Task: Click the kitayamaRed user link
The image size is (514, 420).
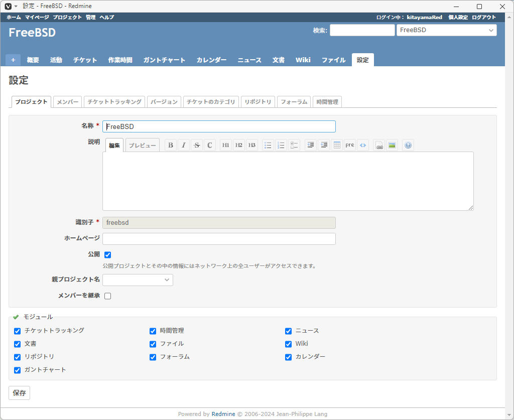Action: (x=425, y=18)
